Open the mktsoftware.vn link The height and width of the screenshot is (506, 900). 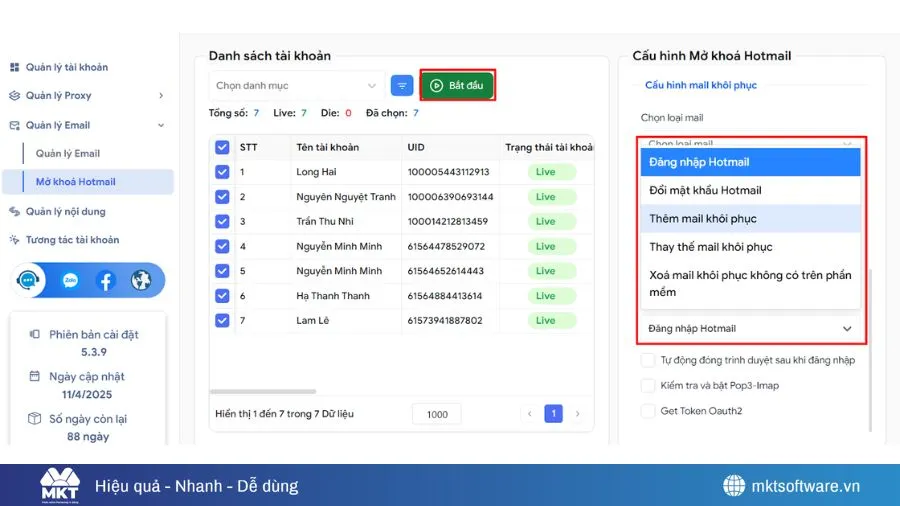pyautogui.click(x=805, y=486)
